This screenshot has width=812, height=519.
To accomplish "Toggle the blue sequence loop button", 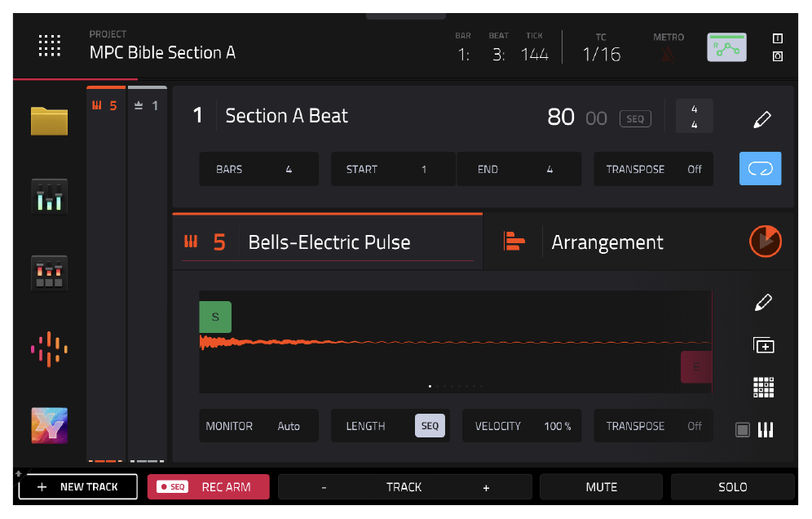I will [x=760, y=168].
